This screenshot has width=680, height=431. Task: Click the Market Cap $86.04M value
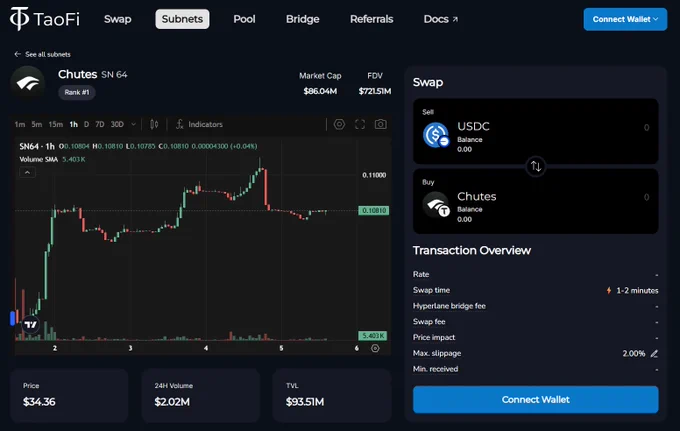pos(320,91)
